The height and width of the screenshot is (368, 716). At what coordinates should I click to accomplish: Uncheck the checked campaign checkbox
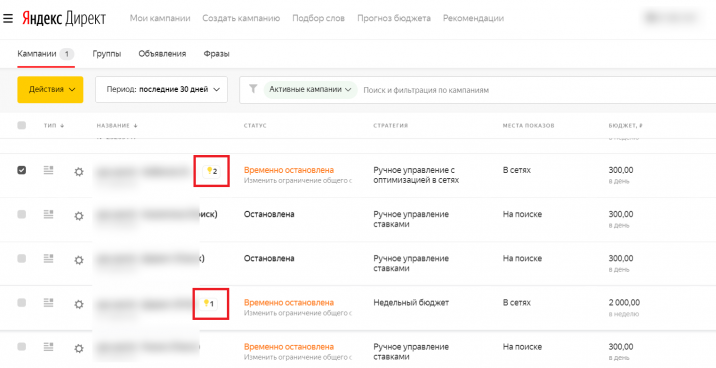click(x=21, y=170)
